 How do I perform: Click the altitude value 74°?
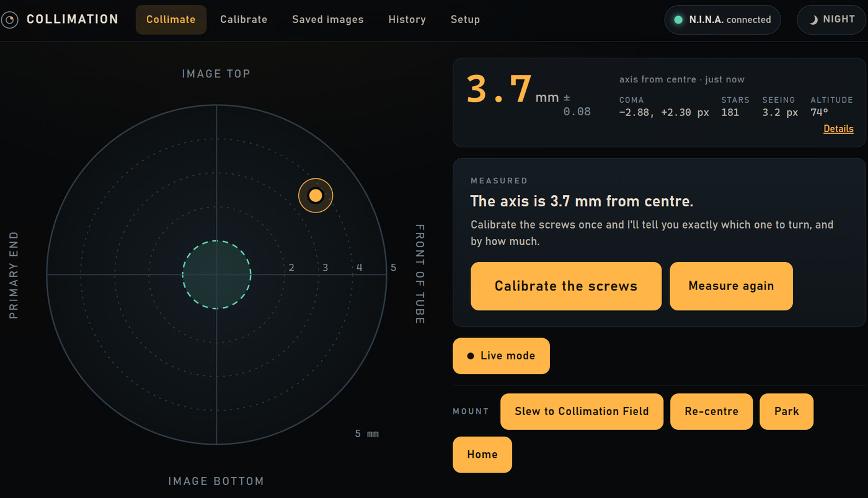point(819,113)
